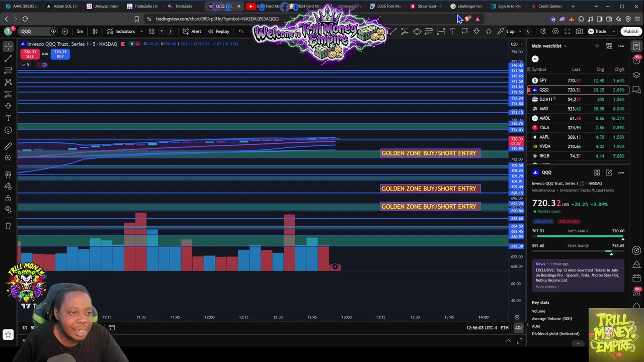Reload the browser page

pyautogui.click(x=25, y=19)
